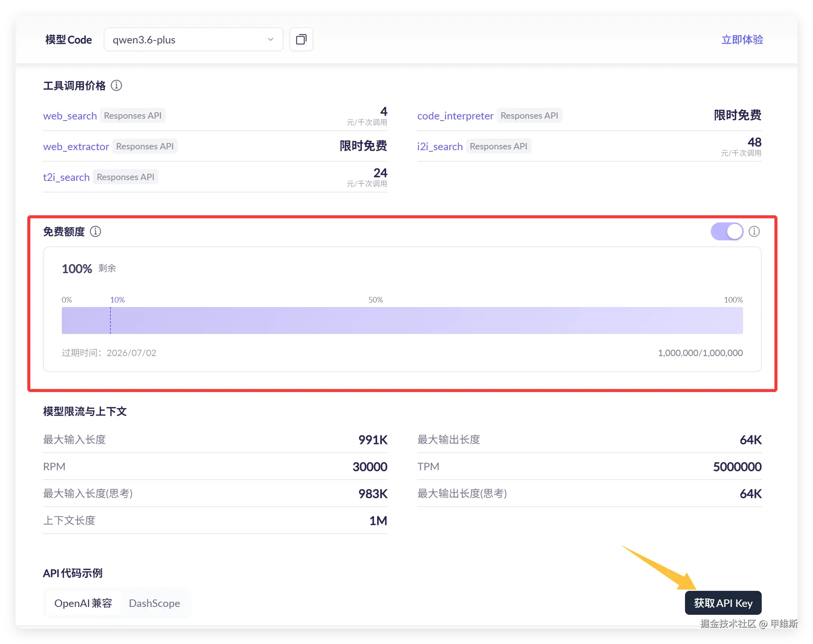Image resolution: width=813 pixels, height=644 pixels.
Task: Click the dropdown chevron arrow in model selector
Action: pyautogui.click(x=270, y=40)
